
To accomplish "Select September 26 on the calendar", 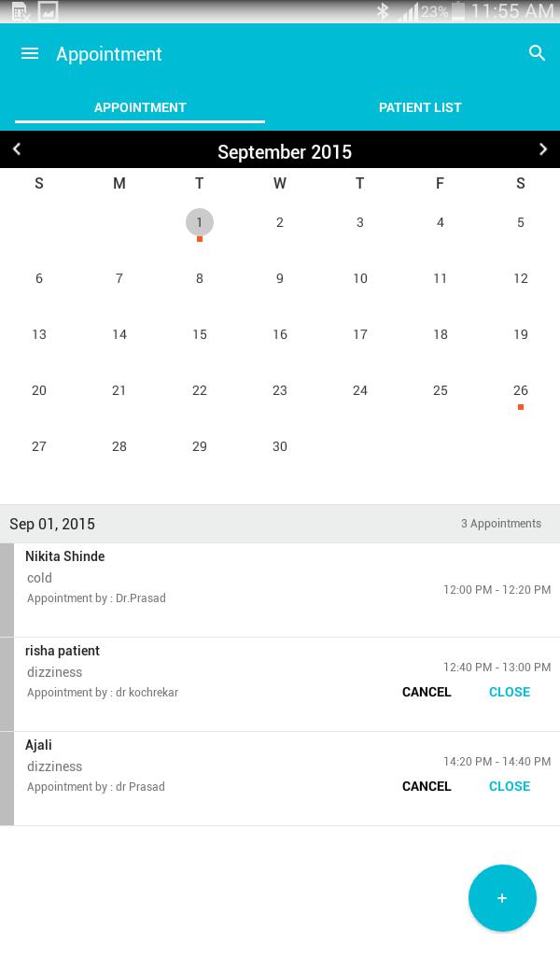I will [521, 390].
